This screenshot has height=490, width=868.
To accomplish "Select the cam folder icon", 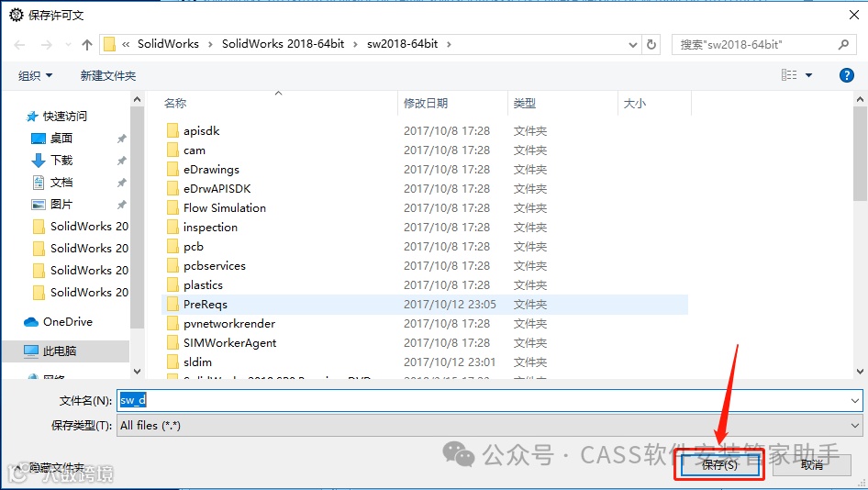I will pyautogui.click(x=172, y=150).
